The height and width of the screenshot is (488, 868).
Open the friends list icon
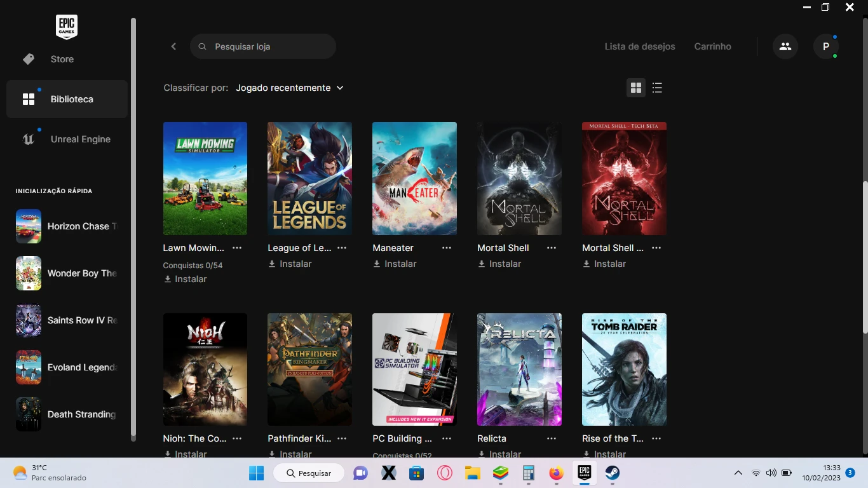[x=785, y=46]
